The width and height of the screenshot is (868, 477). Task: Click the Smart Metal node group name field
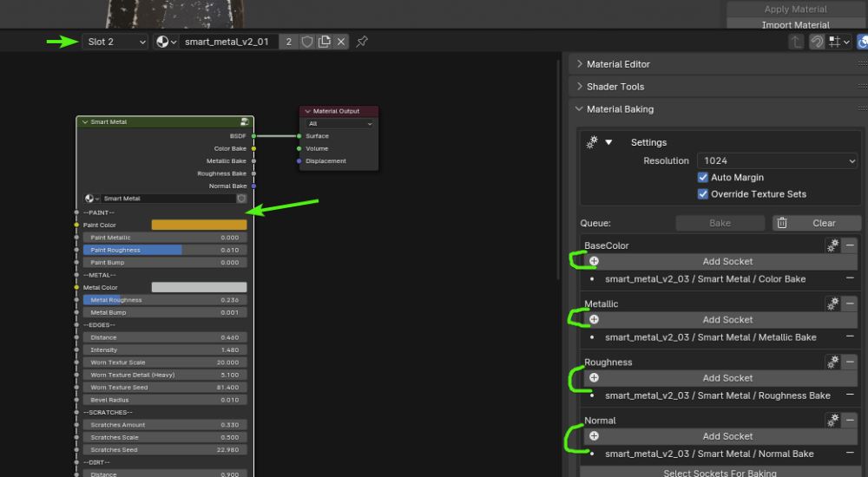tap(169, 198)
